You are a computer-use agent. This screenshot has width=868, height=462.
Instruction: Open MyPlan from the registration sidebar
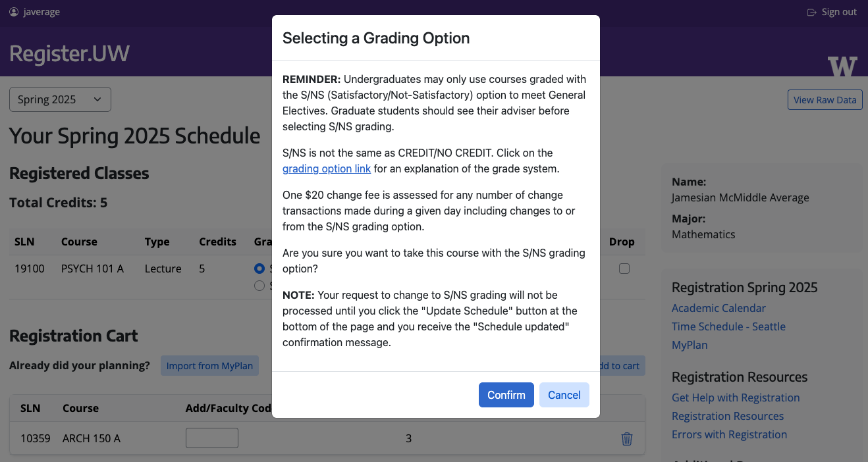[690, 345]
